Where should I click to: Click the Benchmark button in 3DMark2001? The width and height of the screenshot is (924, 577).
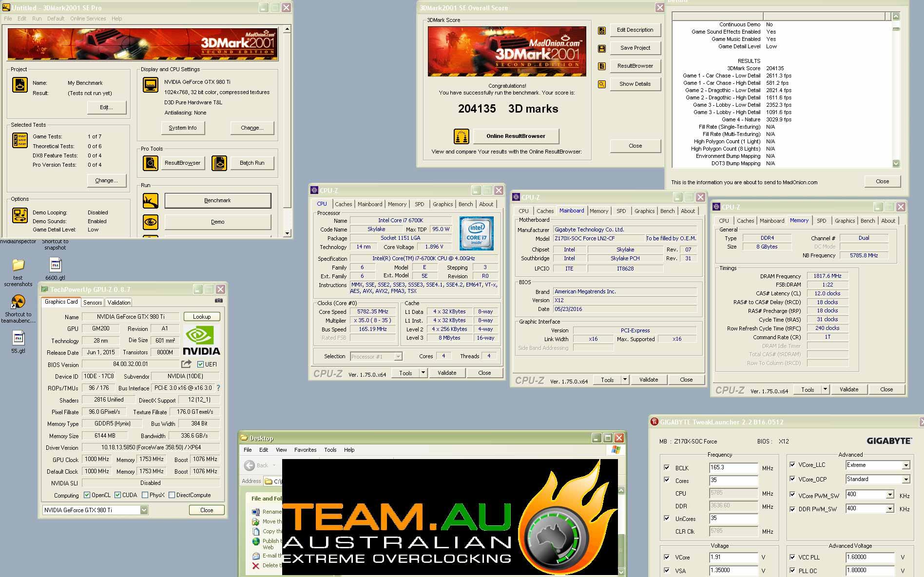click(x=218, y=200)
